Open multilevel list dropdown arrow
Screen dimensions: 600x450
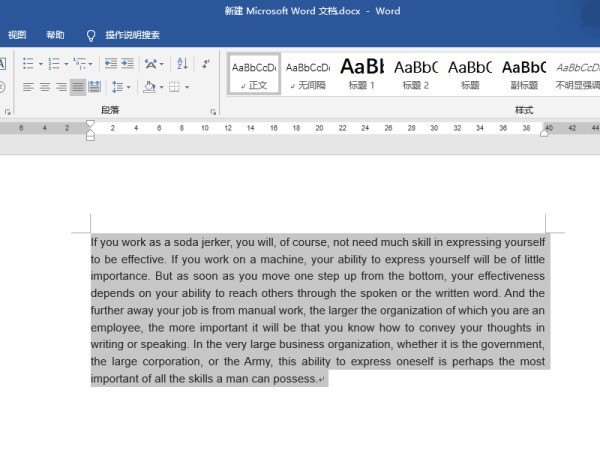tap(91, 64)
